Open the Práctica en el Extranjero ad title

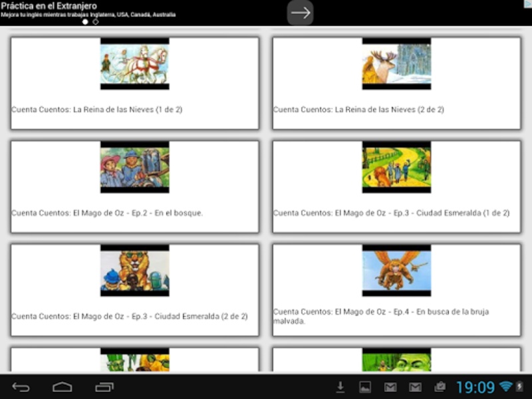[x=49, y=6]
